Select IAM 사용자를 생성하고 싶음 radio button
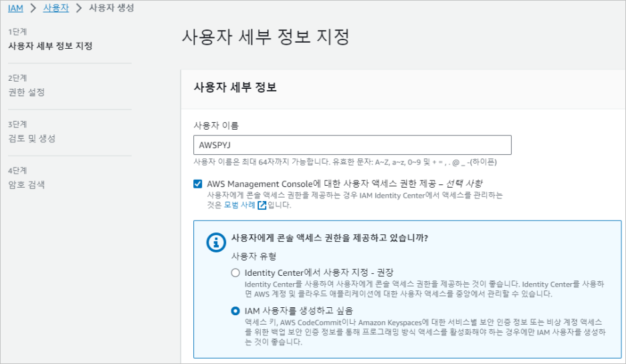 [x=235, y=311]
